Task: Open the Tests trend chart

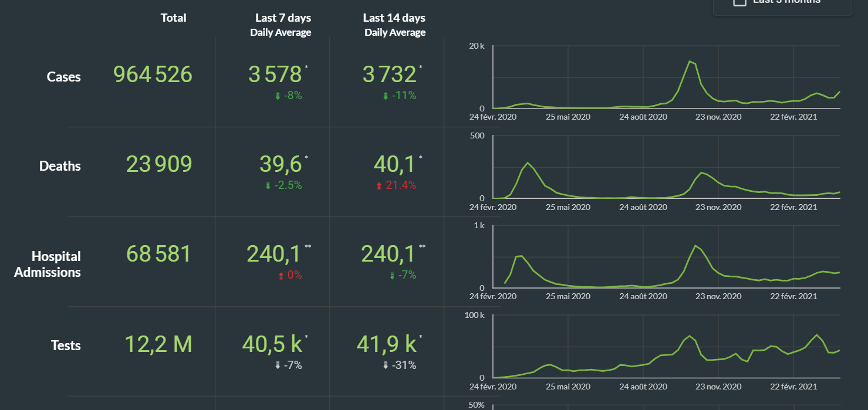Action: [x=666, y=347]
